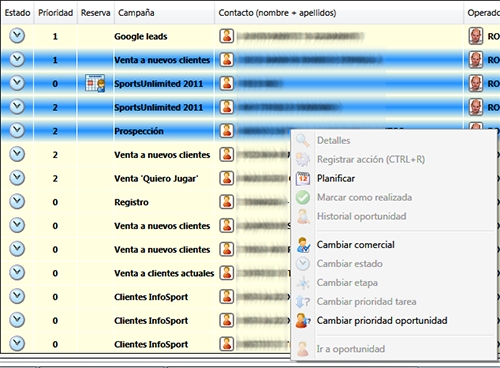Image resolution: width=500 pixels, height=368 pixels.
Task: Click the Operador column header
Action: [482, 13]
